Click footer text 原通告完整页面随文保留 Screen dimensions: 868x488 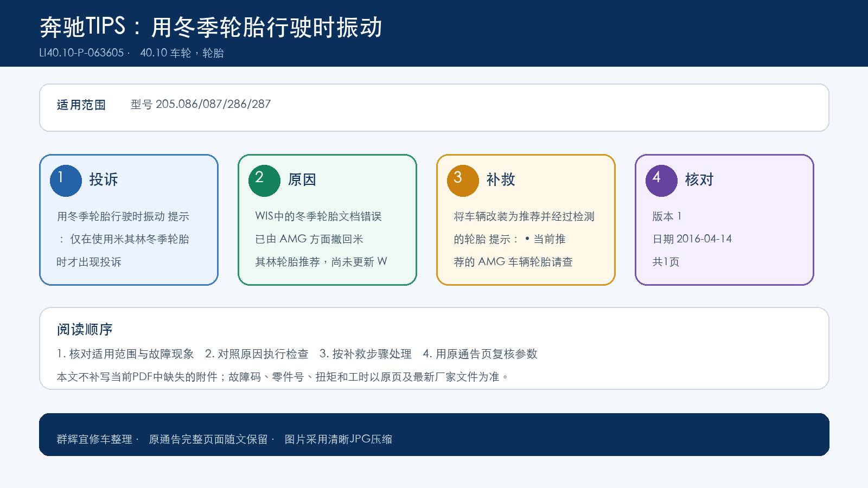pos(208,439)
